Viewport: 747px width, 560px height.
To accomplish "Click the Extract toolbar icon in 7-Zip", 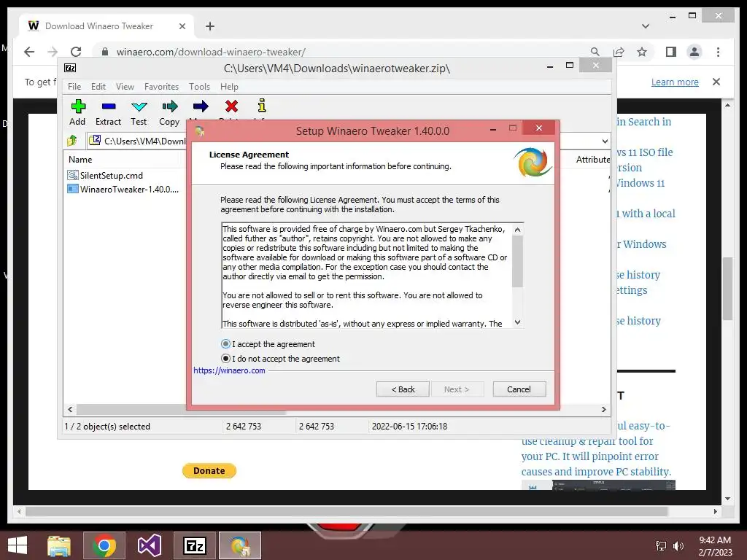I will tap(108, 106).
